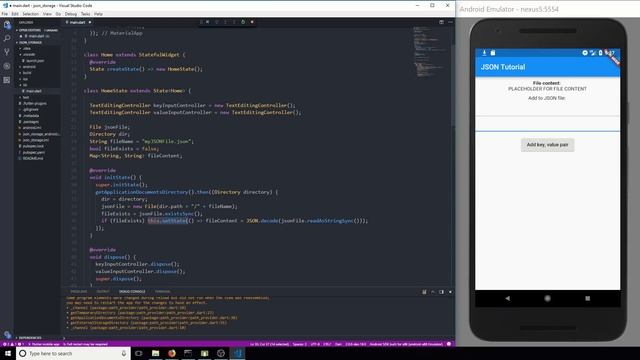This screenshot has height=360, width=640.
Task: Open the Source Control view
Action: coord(7,52)
